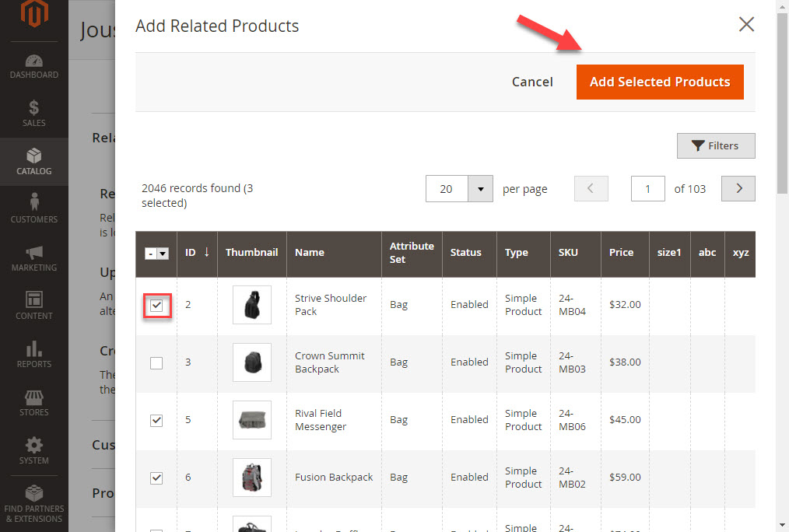Click Add Selected Products button
This screenshot has width=789, height=532.
pyautogui.click(x=660, y=82)
